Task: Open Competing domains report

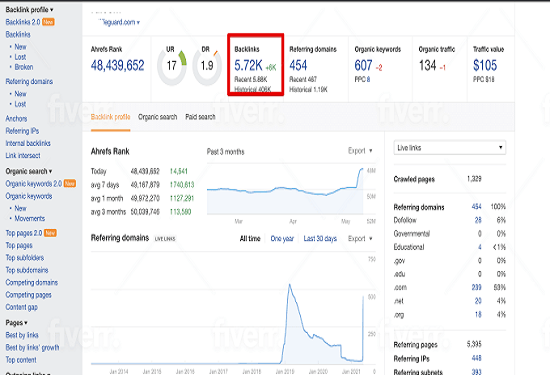Action: pos(32,282)
